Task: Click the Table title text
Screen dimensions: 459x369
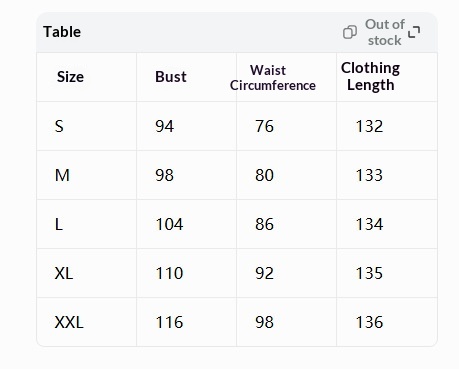Action: click(62, 32)
